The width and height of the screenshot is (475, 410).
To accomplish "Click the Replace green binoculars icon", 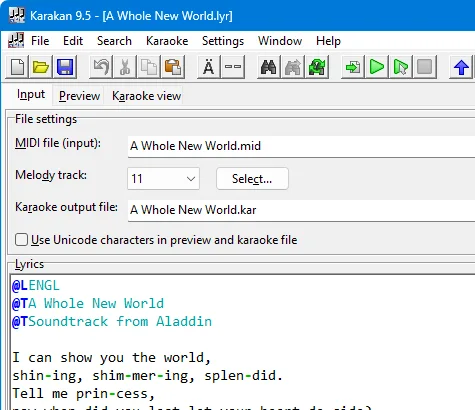I will 317,67.
